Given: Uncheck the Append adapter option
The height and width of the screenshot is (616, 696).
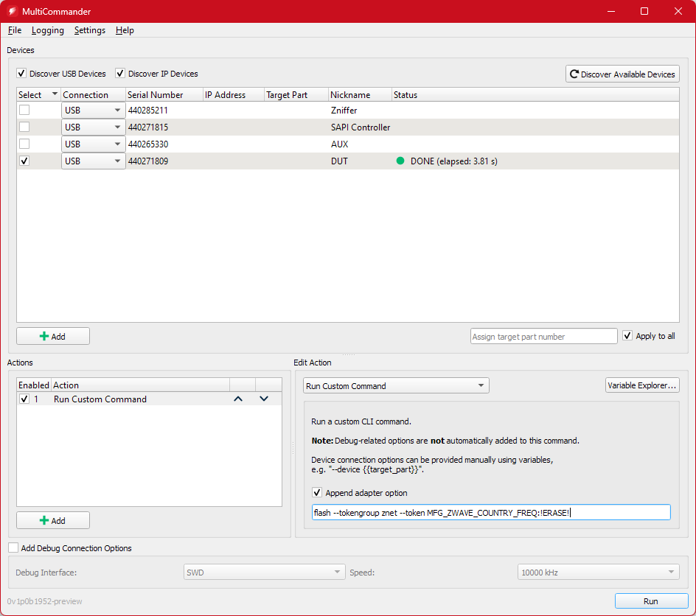Looking at the screenshot, I should point(317,492).
